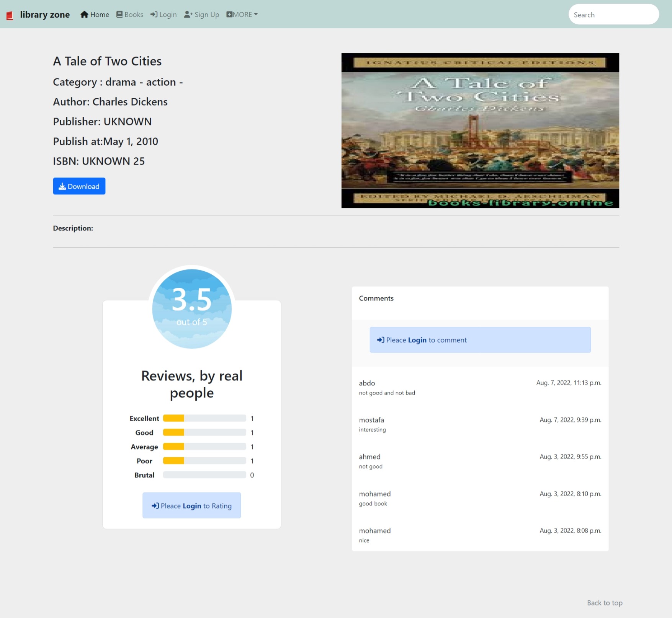Click inside the Search field
The height and width of the screenshot is (618, 672).
(x=613, y=15)
